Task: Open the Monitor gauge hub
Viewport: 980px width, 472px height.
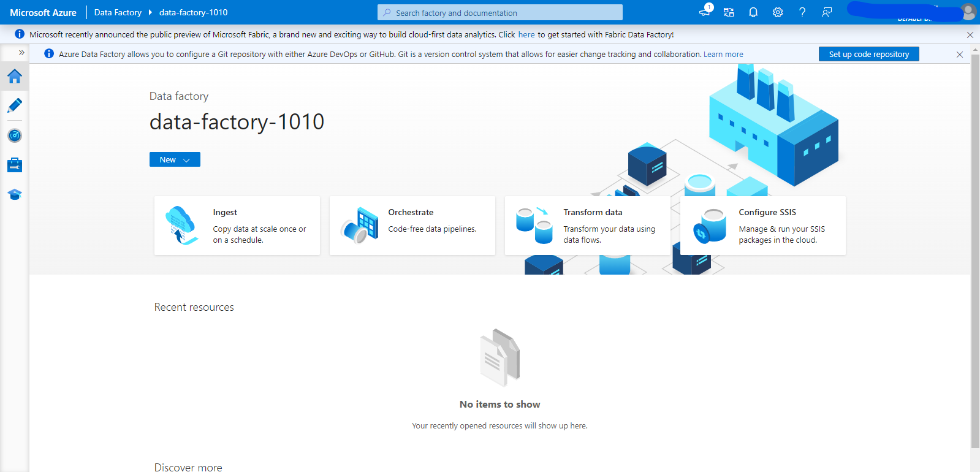Action: (x=15, y=135)
